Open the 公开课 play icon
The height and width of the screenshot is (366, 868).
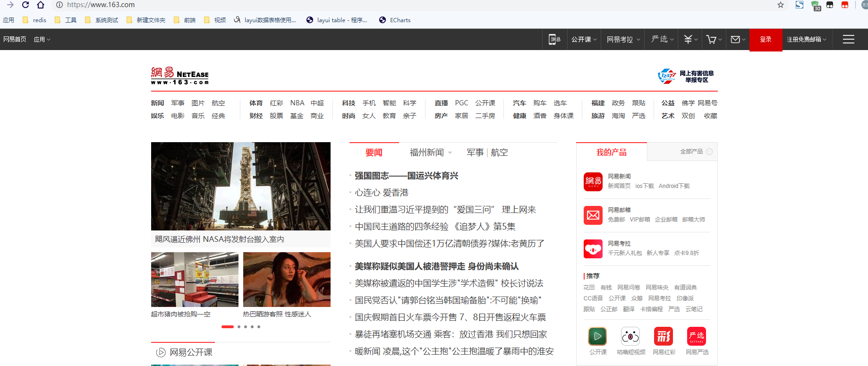pos(597,336)
